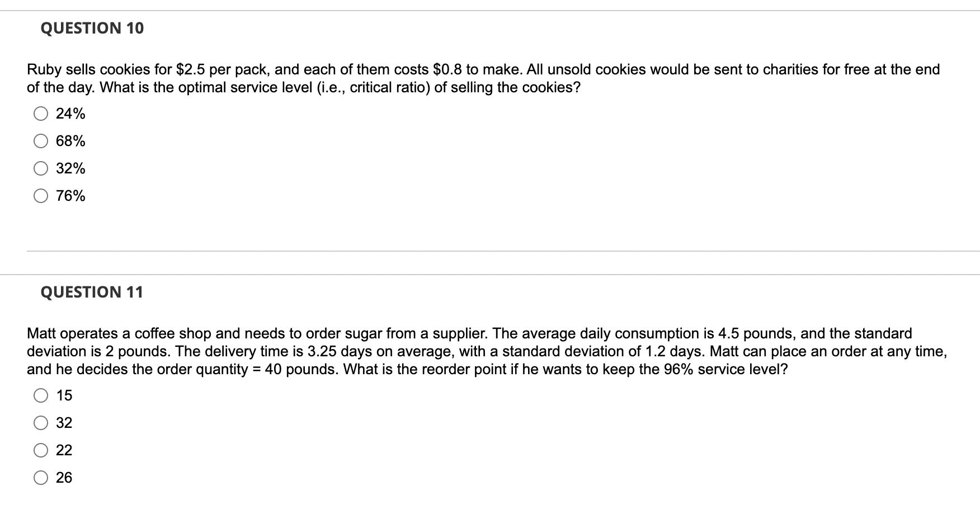Pick the reorder point answer of 22
Image resolution: width=980 pixels, height=528 pixels.
[x=41, y=450]
